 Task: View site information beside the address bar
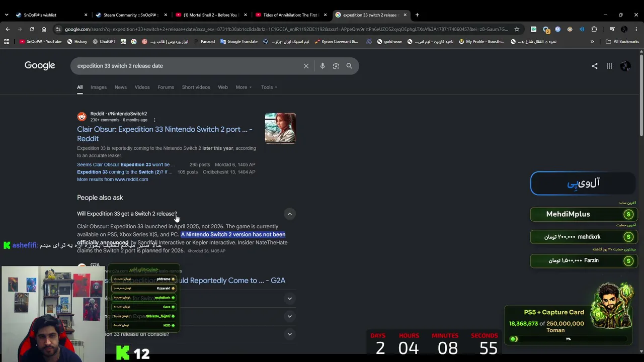coord(58,29)
